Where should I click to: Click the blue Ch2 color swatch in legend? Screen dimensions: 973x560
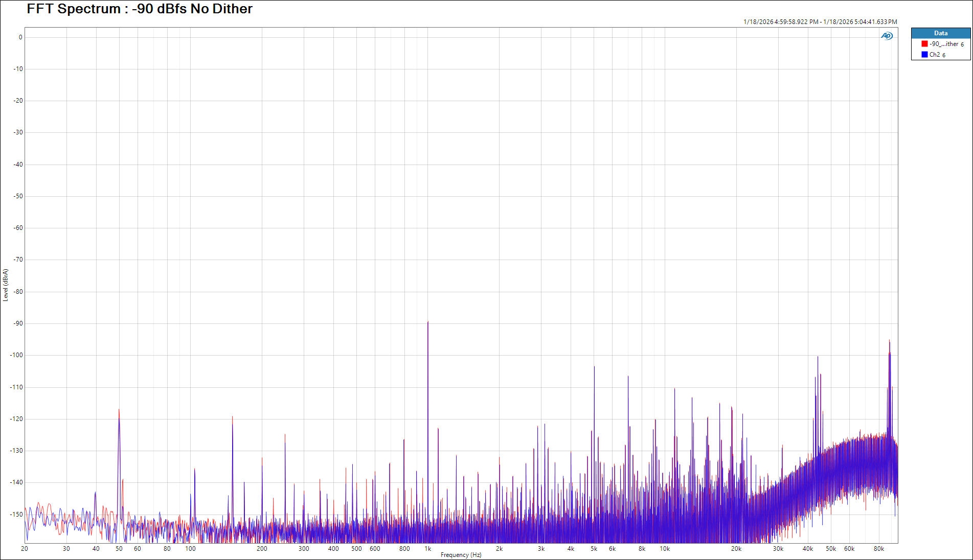pyautogui.click(x=924, y=55)
